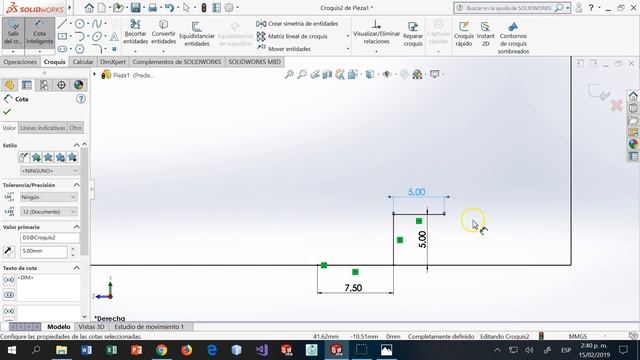Confirm the dimension with green checkmark
The image size is (640, 360).
pos(7,111)
